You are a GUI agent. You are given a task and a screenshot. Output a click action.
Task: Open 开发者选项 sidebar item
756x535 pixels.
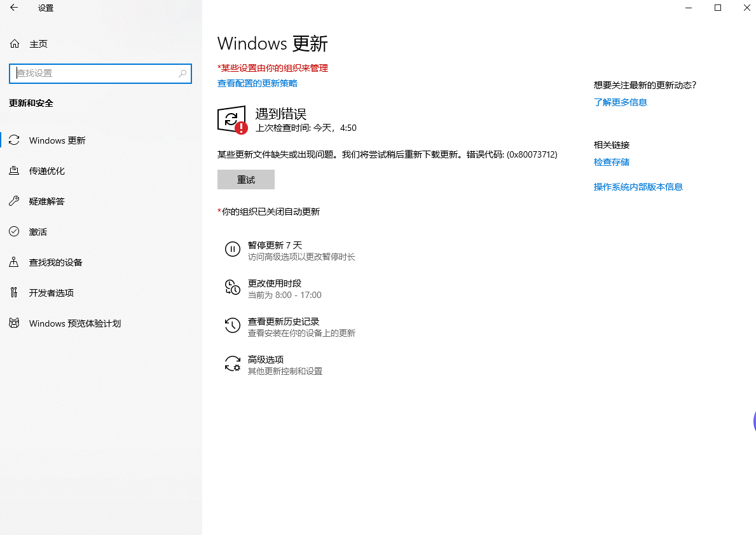pos(51,292)
